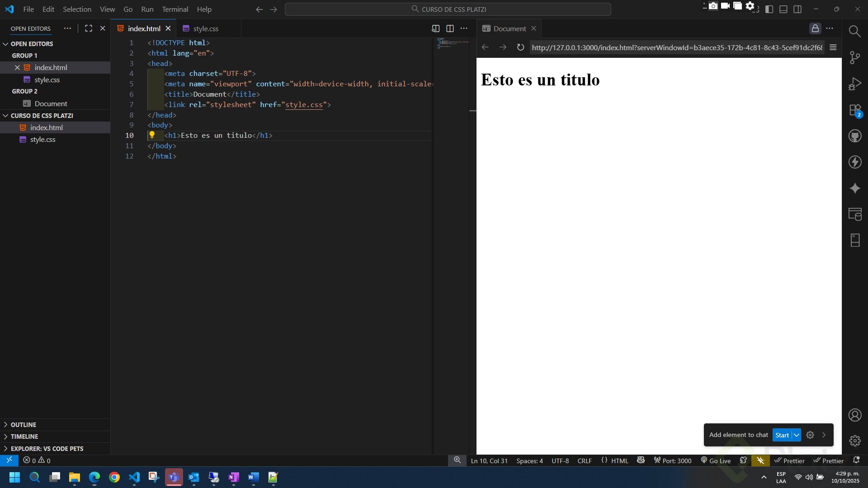868x488 pixels.
Task: Switch to the style.css tab
Action: point(205,28)
